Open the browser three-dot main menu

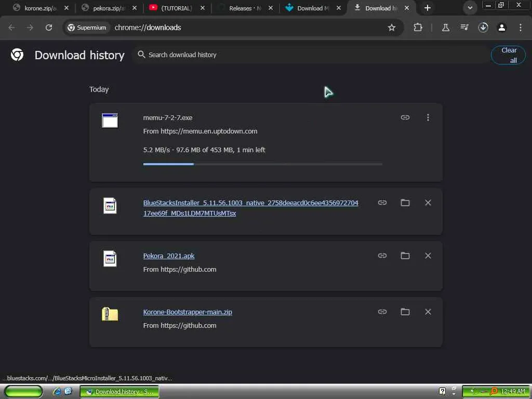[x=521, y=28]
